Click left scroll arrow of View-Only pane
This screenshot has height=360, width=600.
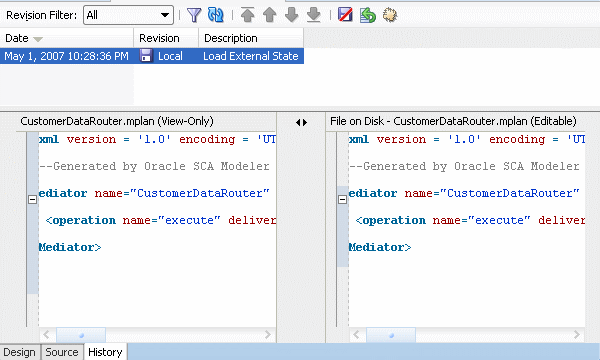pos(47,335)
